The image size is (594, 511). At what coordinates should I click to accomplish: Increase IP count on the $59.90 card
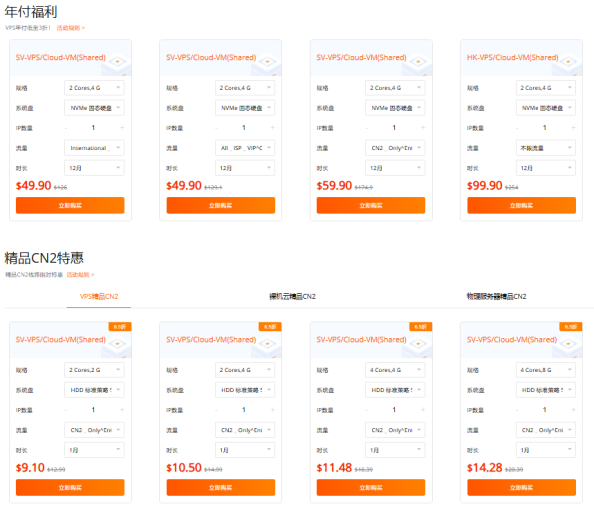click(423, 128)
